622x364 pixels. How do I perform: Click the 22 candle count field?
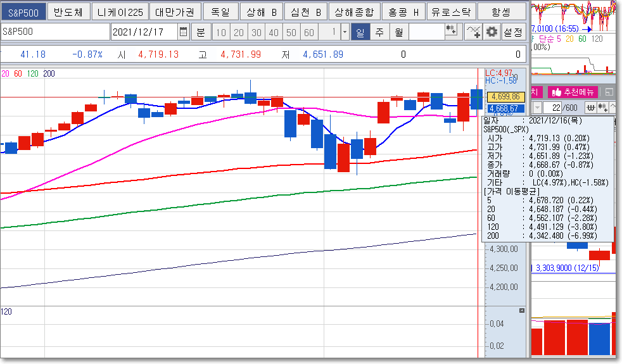coord(553,108)
